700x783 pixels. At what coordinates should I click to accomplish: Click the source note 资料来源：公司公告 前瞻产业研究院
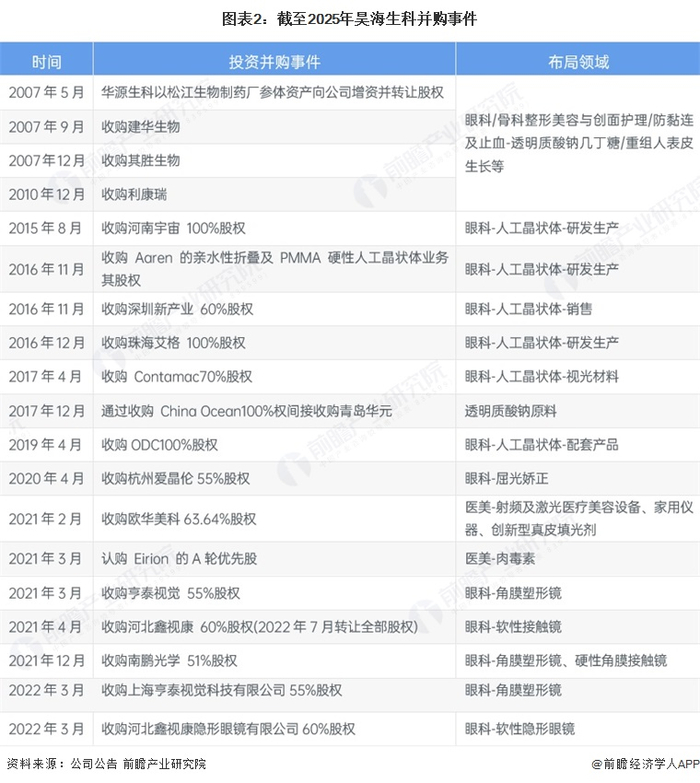pyautogui.click(x=106, y=764)
